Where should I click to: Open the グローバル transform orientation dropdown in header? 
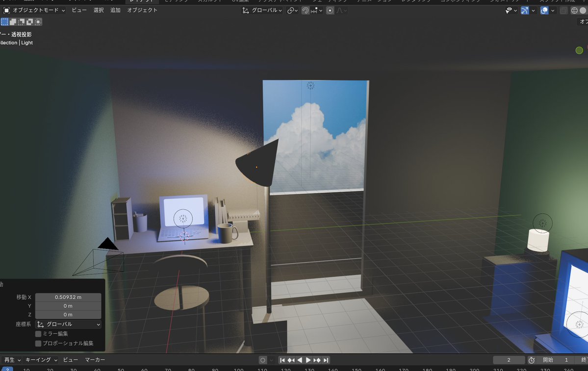[x=262, y=10]
